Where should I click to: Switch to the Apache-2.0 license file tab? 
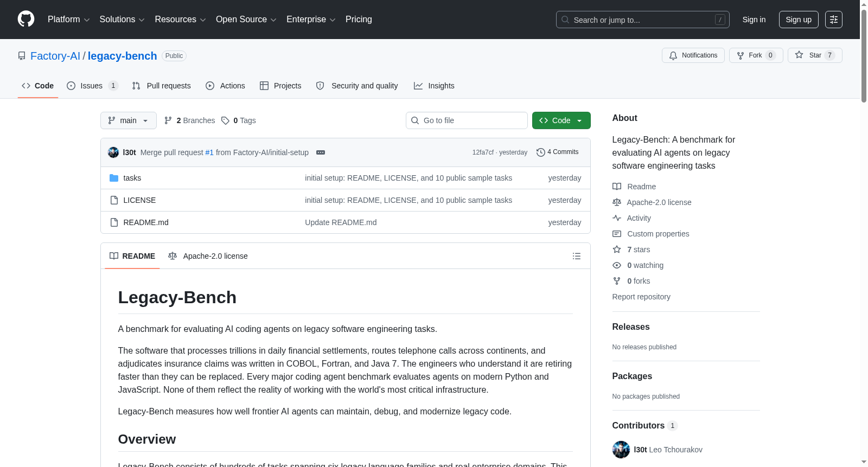208,256
